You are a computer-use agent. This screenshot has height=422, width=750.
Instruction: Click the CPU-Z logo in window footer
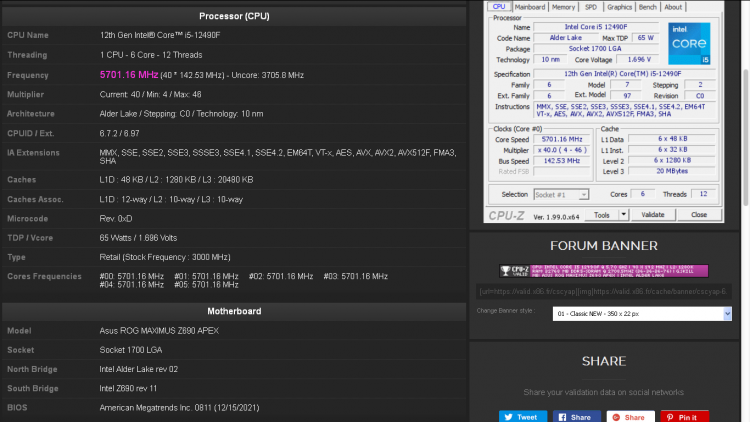[508, 215]
